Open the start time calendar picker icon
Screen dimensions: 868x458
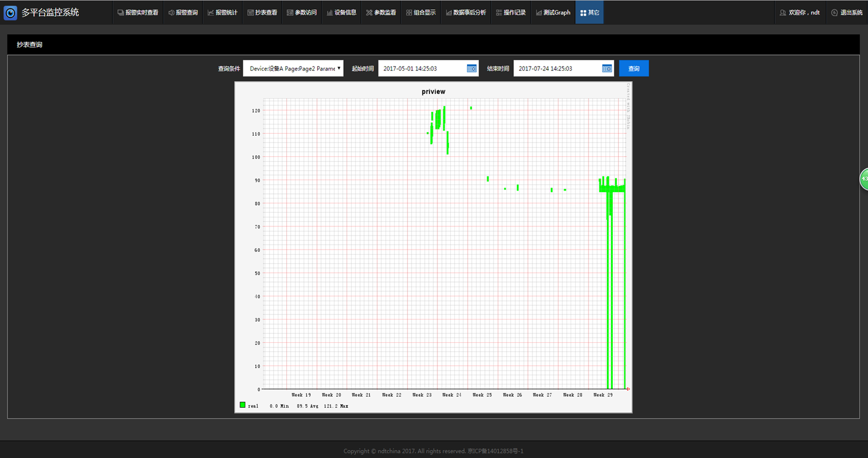click(472, 68)
